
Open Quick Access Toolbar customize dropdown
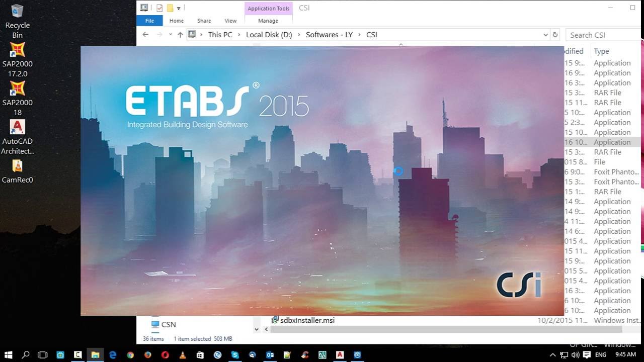179,8
